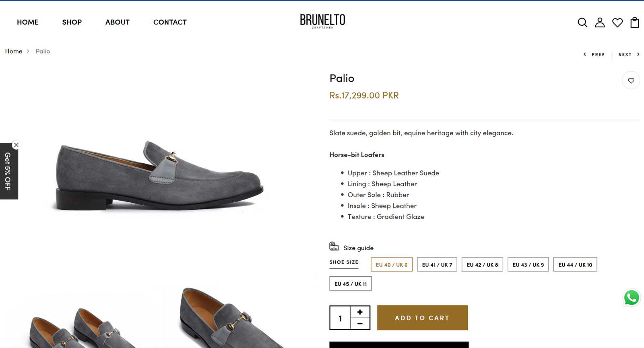The height and width of the screenshot is (348, 644).
Task: Open the SHOP menu item
Action: (x=72, y=22)
